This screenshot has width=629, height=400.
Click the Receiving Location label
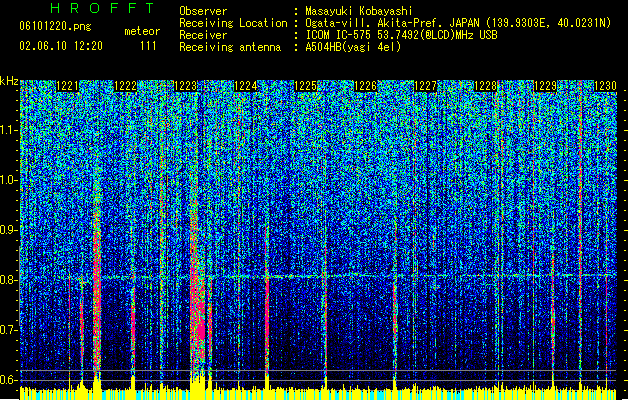click(x=233, y=23)
